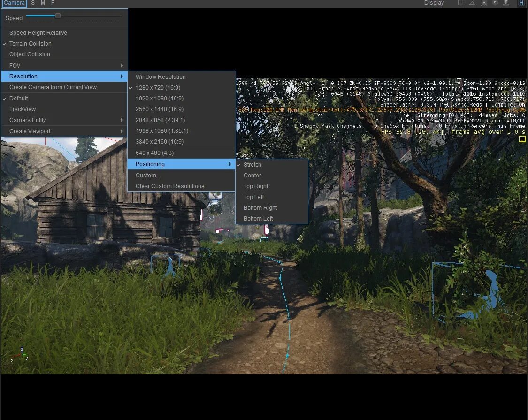Click the vertex snapping hexagon icon
The image size is (528, 420).
coord(495,3)
